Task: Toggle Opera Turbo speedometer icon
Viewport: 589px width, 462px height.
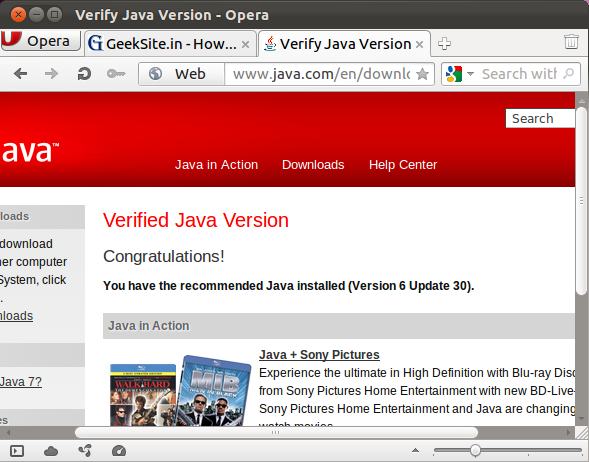Action: 119,451
